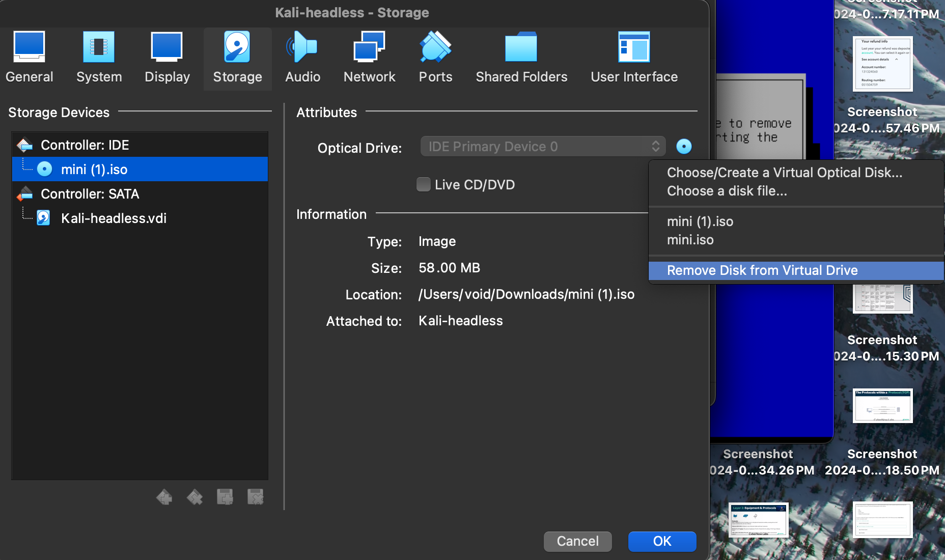Click desktop file label ending 7.17.11 PM
Image resolution: width=945 pixels, height=560 pixels.
tap(886, 10)
